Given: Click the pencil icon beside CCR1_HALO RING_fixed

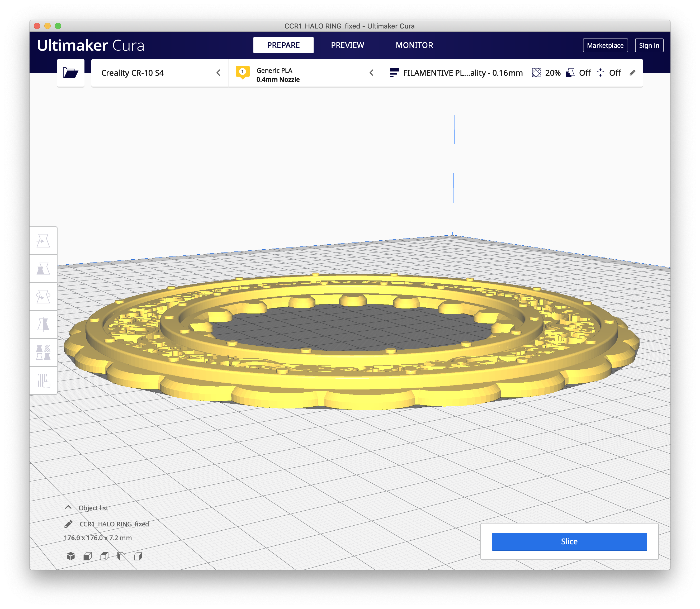Looking at the screenshot, I should (68, 524).
